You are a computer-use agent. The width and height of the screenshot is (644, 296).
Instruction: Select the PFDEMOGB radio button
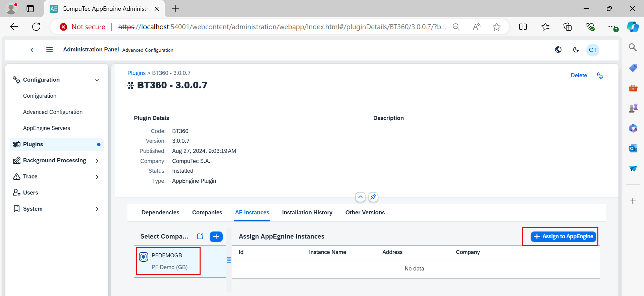click(x=144, y=257)
